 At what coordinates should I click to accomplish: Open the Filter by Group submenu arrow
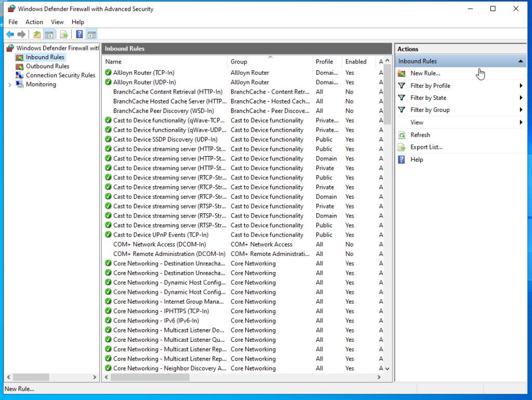pyautogui.click(x=521, y=110)
